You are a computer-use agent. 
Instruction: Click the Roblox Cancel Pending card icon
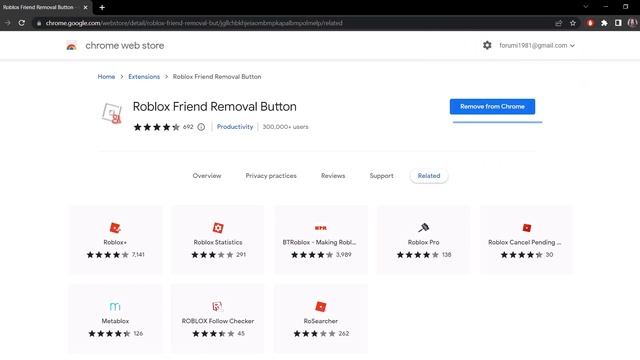(527, 228)
